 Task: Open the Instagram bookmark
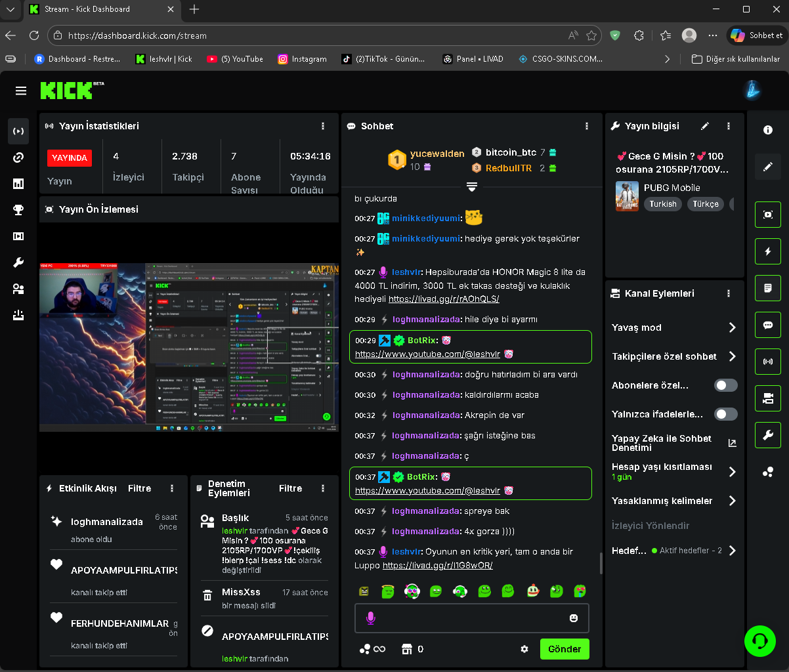(x=302, y=59)
